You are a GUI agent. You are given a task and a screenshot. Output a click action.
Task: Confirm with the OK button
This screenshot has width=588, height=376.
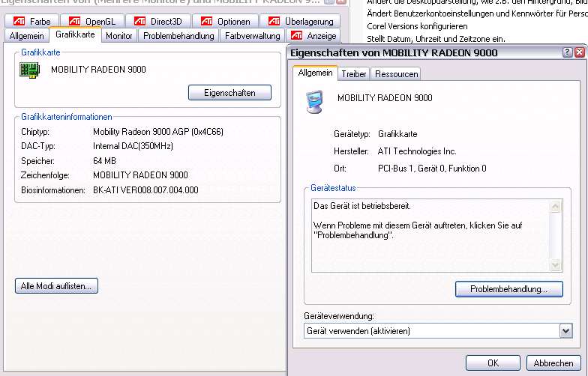(x=493, y=363)
